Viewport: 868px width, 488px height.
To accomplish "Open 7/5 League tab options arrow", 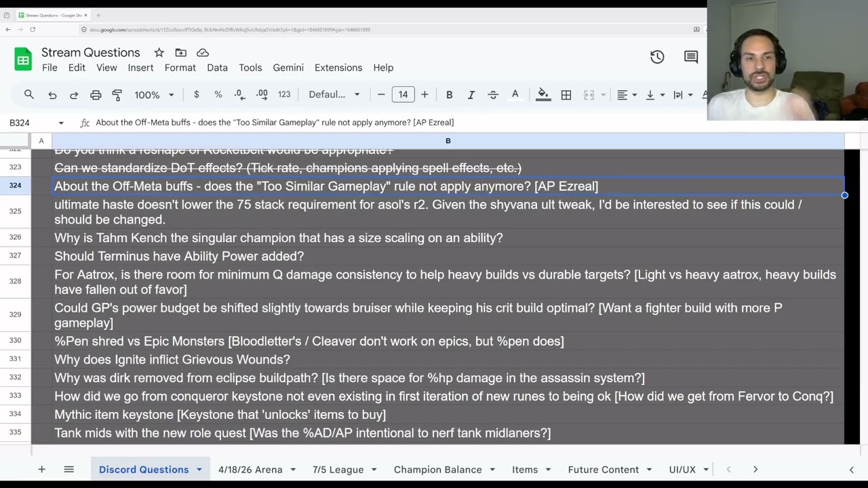I will coord(374,469).
